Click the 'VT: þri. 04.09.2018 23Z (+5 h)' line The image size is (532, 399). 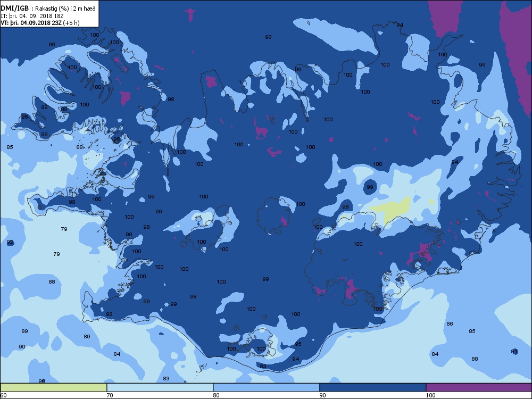(40, 23)
